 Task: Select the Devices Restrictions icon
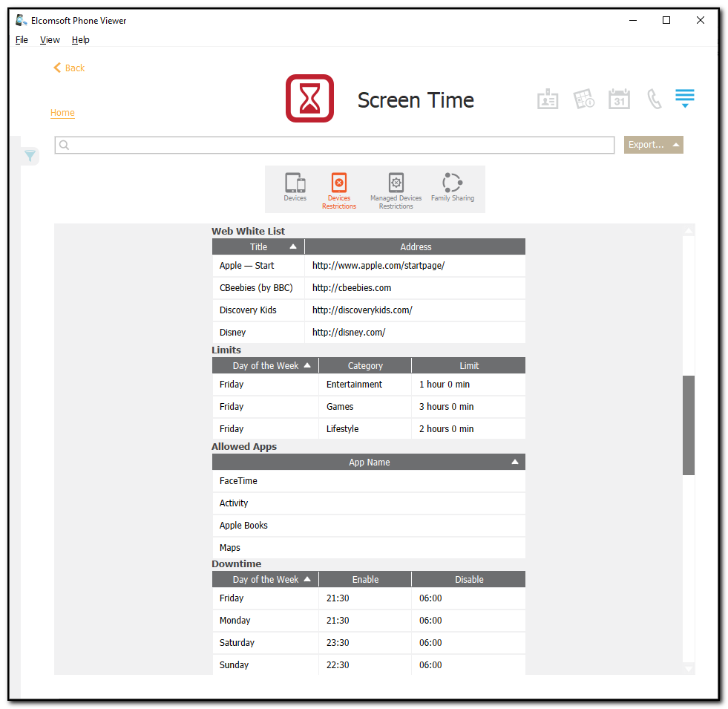[338, 187]
